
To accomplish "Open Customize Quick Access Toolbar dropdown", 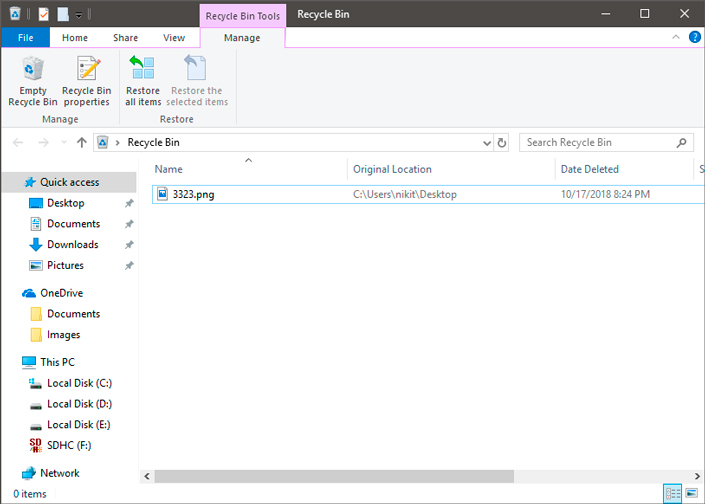I will pos(79,15).
